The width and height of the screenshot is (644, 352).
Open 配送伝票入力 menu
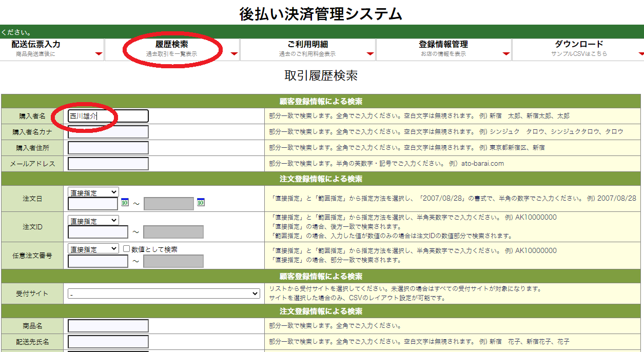(36, 48)
